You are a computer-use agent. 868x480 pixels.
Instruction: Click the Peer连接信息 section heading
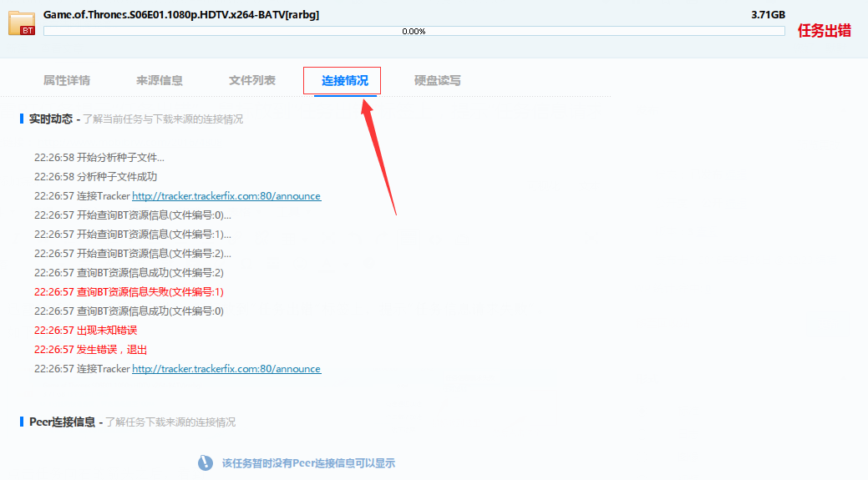point(63,422)
